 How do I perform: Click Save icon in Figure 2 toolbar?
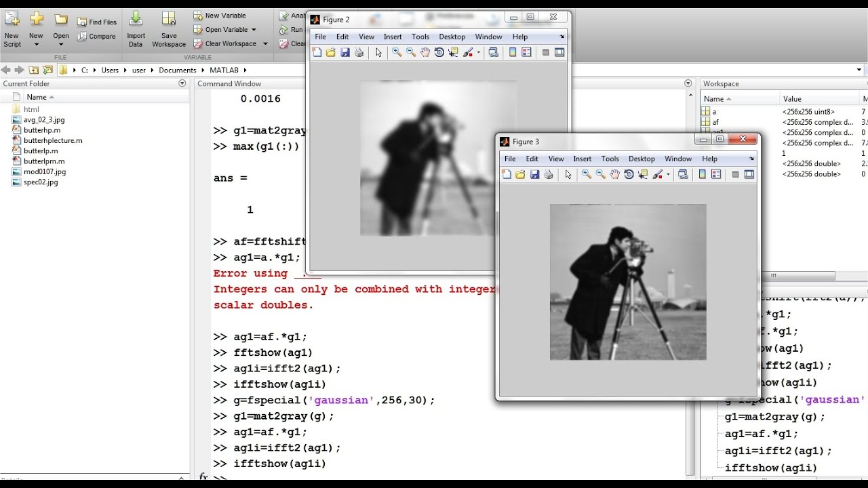(x=344, y=52)
